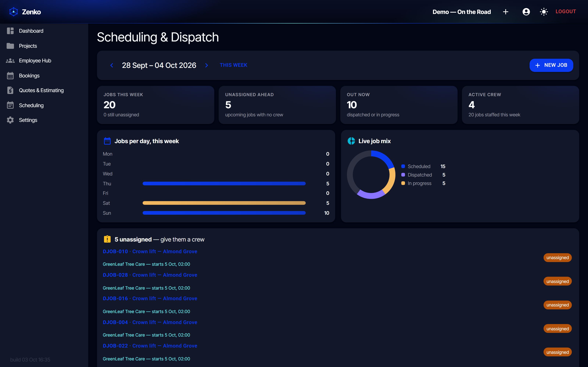Click the unassigned badge for DJOB-028
This screenshot has width=588, height=367.
click(557, 281)
